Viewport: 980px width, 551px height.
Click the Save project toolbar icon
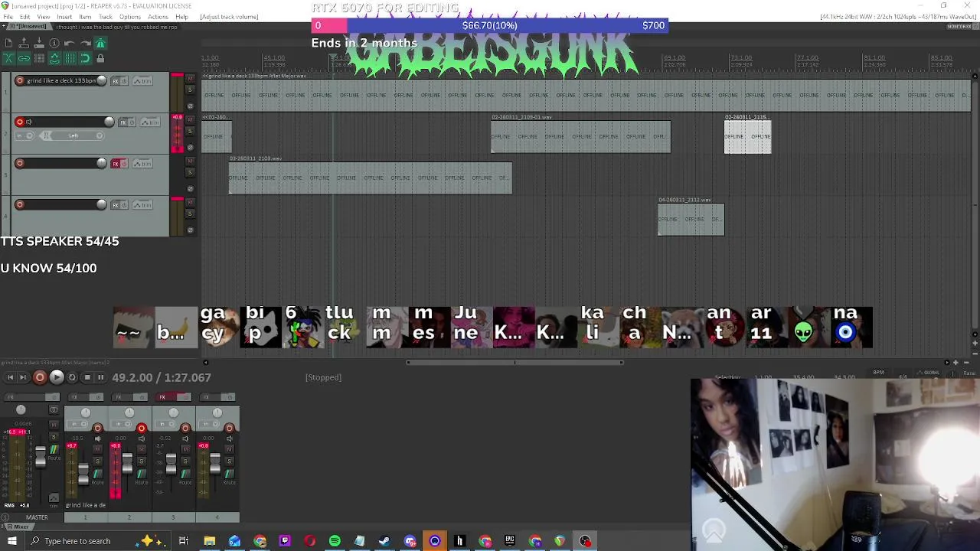[x=39, y=43]
